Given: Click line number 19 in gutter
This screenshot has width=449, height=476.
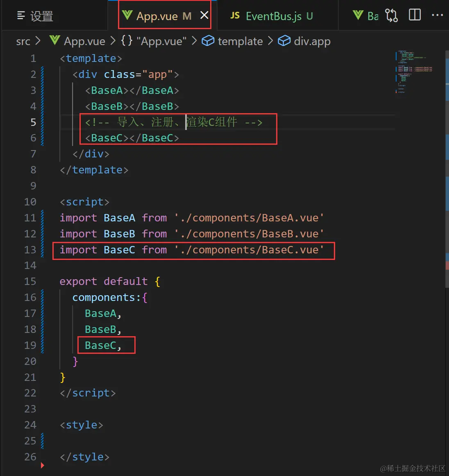Looking at the screenshot, I should coord(30,345).
